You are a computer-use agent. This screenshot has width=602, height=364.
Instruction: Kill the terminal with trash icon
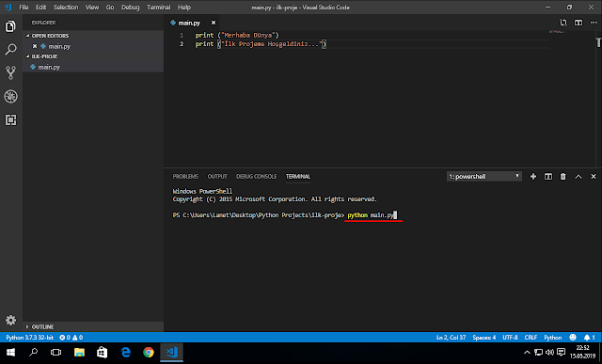pos(562,176)
